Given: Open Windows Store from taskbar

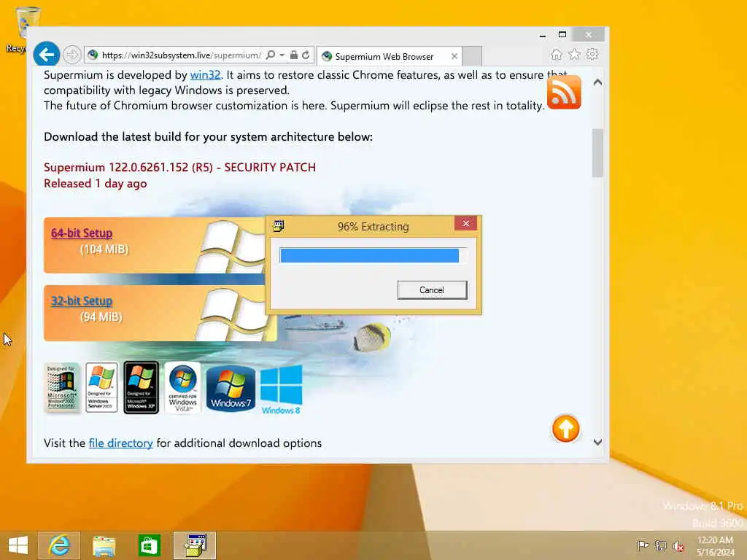Looking at the screenshot, I should click(149, 545).
